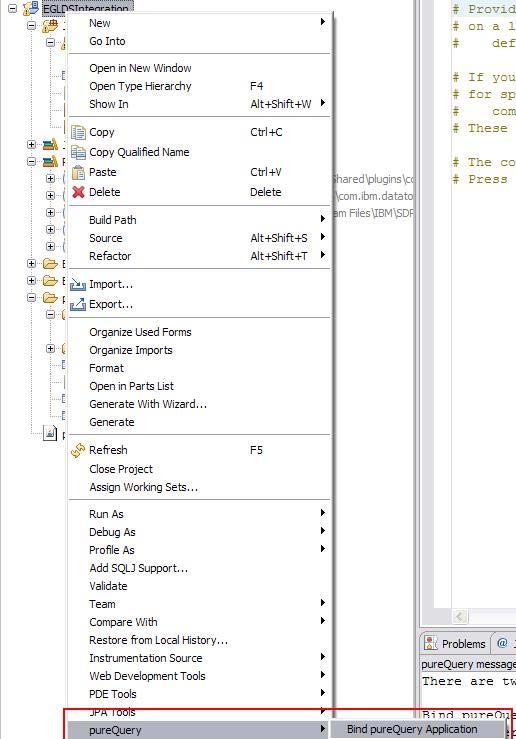Open the Run As submenu arrow
516x739 pixels.
click(x=322, y=513)
